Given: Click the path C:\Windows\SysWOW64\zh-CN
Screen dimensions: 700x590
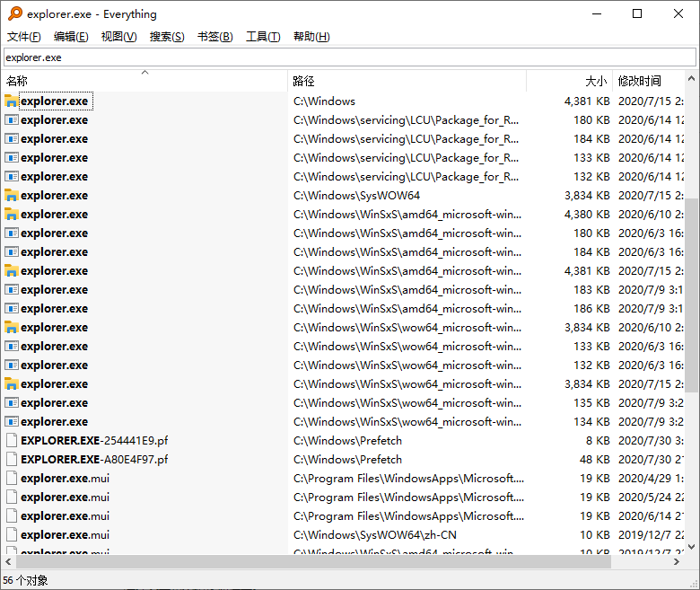Looking at the screenshot, I should pyautogui.click(x=375, y=534).
